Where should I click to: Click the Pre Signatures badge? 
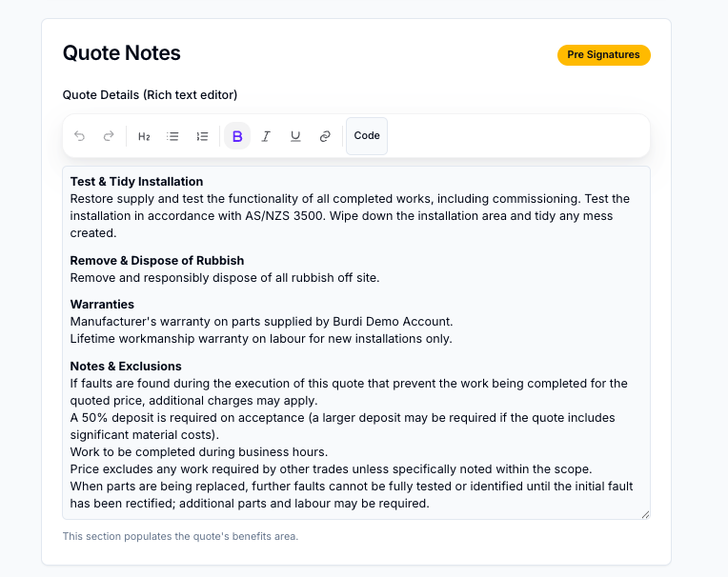(x=603, y=54)
